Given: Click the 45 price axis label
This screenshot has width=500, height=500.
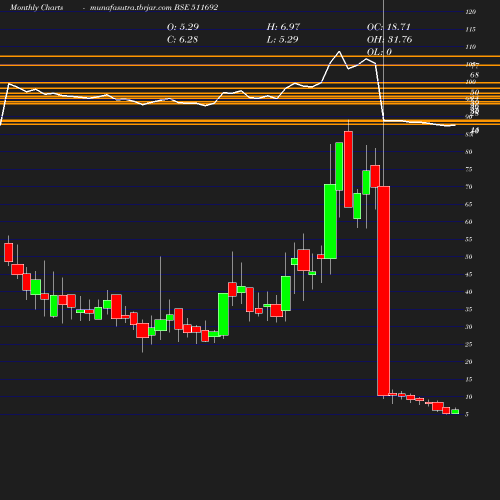Looking at the screenshot, I should click(x=469, y=275).
